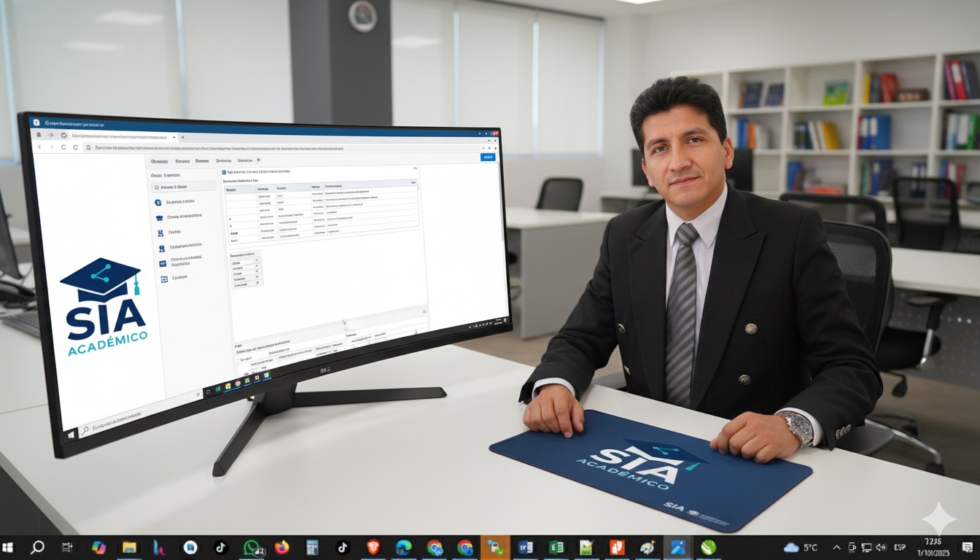
Task: Open the Paint palette icon
Action: pyautogui.click(x=647, y=547)
